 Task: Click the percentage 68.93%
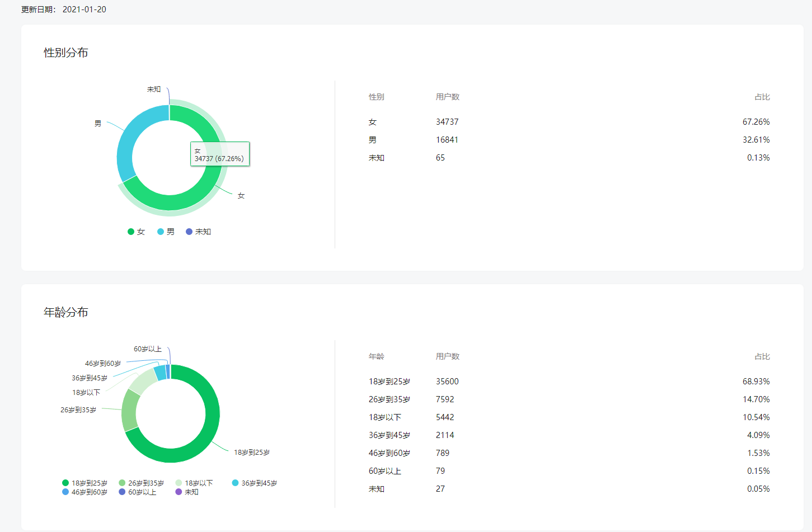(756, 382)
